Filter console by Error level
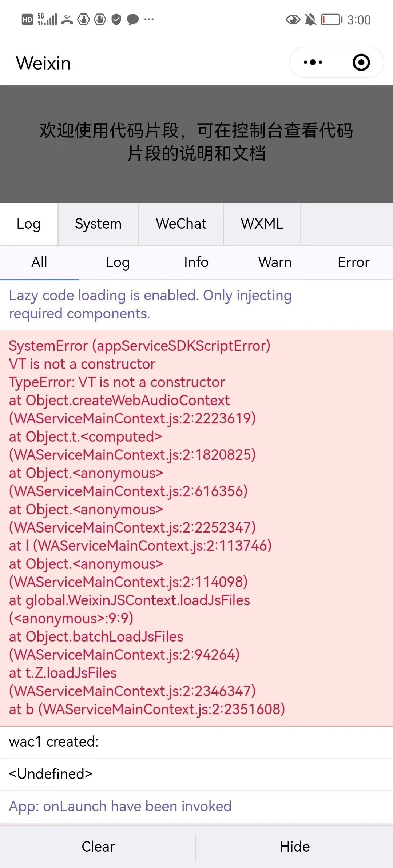The width and height of the screenshot is (393, 868). point(354,262)
